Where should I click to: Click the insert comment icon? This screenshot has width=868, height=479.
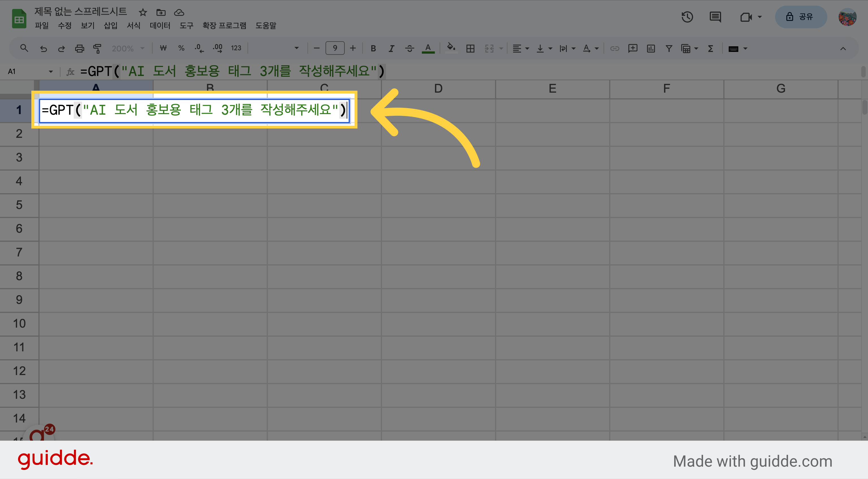[x=632, y=49]
